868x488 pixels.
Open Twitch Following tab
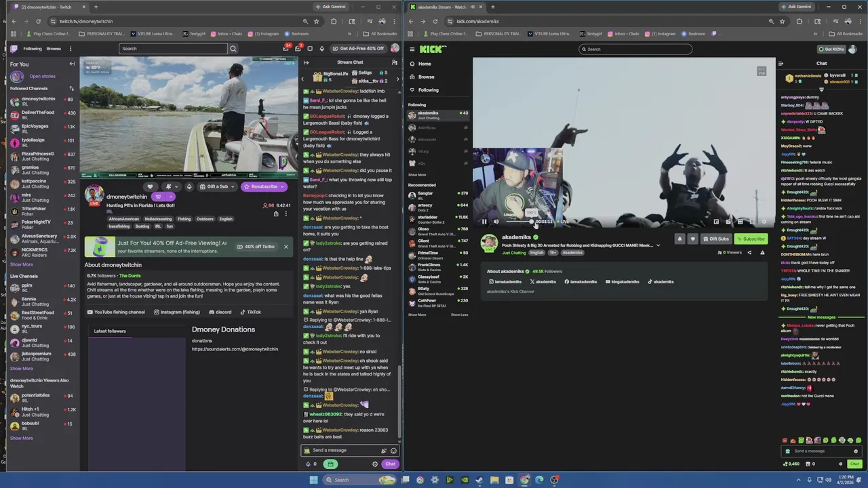pos(33,49)
